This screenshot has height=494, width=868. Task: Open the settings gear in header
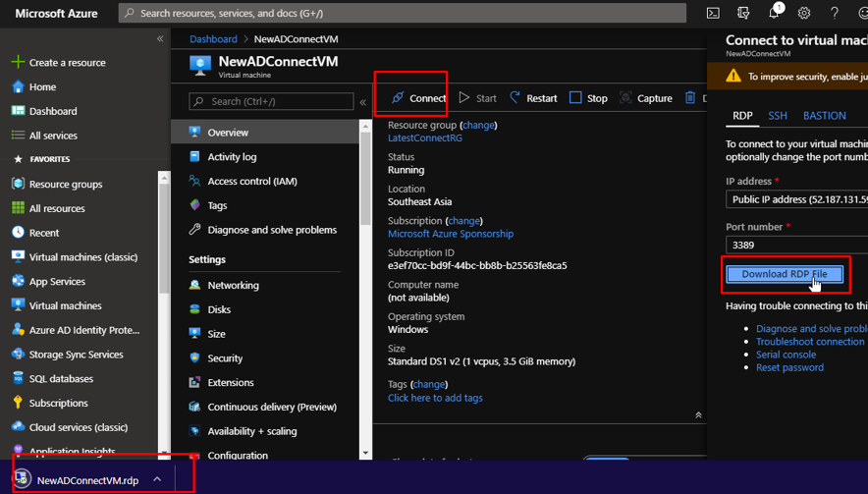(x=804, y=14)
